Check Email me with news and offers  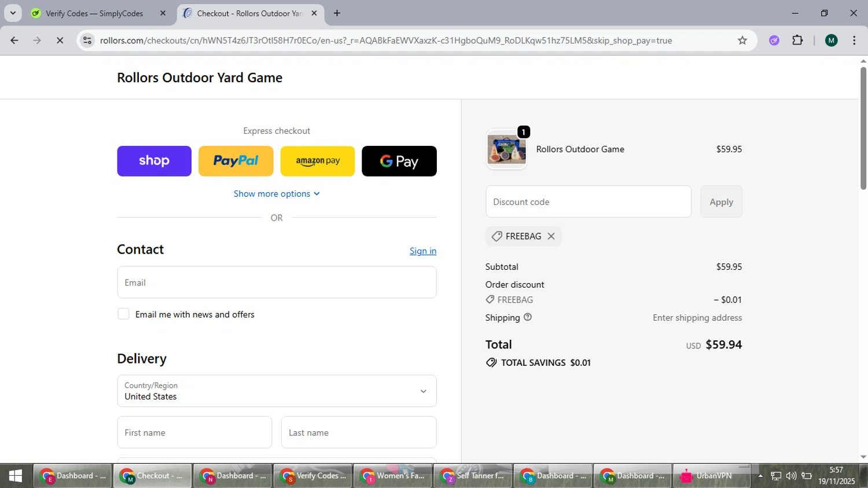pyautogui.click(x=123, y=314)
